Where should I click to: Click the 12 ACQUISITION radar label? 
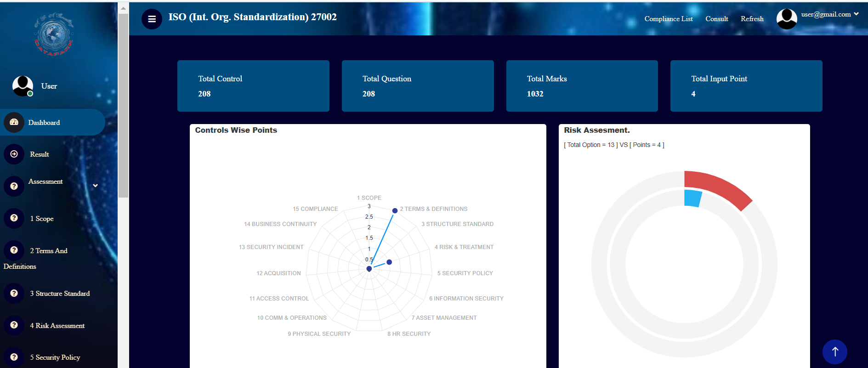pyautogui.click(x=278, y=273)
